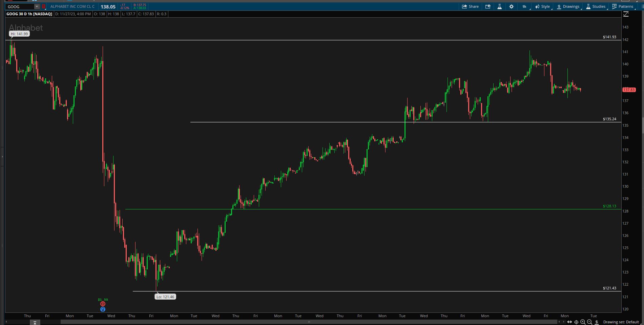This screenshot has height=325, width=644.
Task: Click the flask Edit Studies icon
Action: click(499, 6)
